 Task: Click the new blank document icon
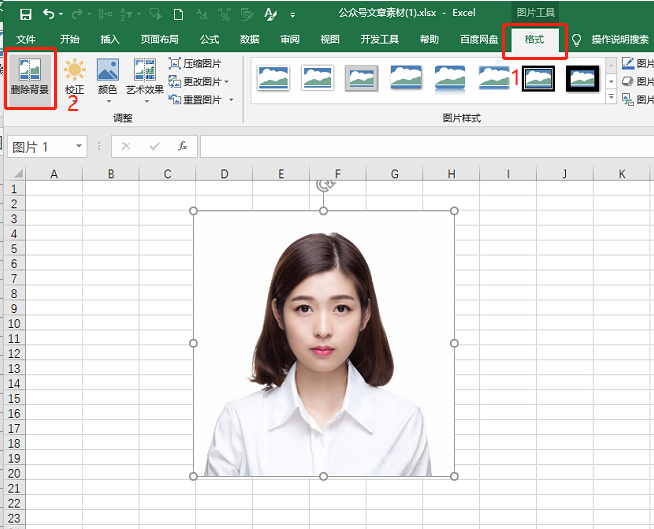(x=178, y=15)
